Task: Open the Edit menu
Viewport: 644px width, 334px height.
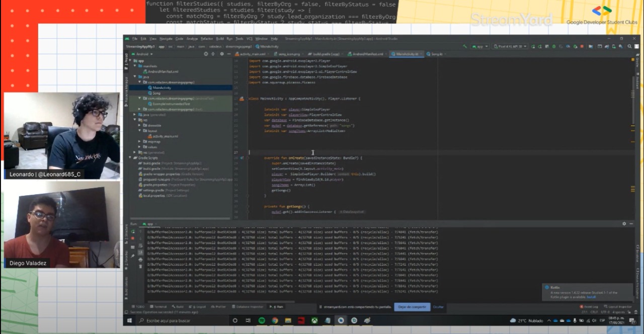Action: 143,39
